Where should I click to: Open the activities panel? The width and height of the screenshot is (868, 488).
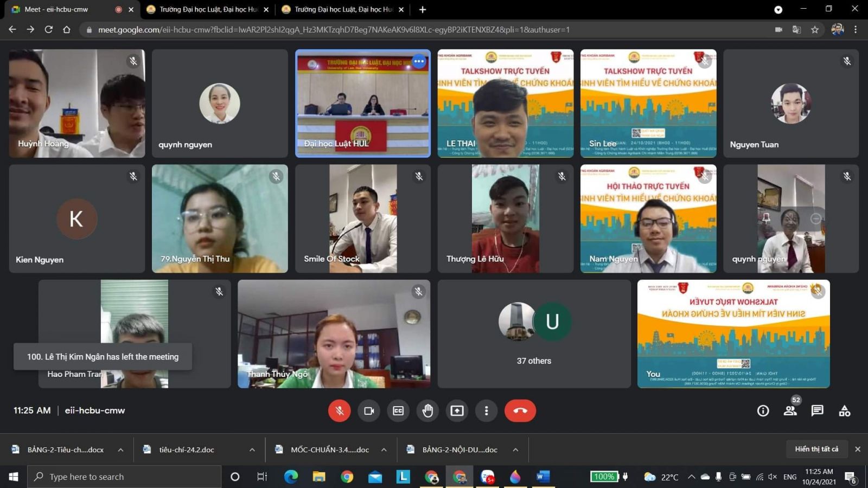[844, 411]
